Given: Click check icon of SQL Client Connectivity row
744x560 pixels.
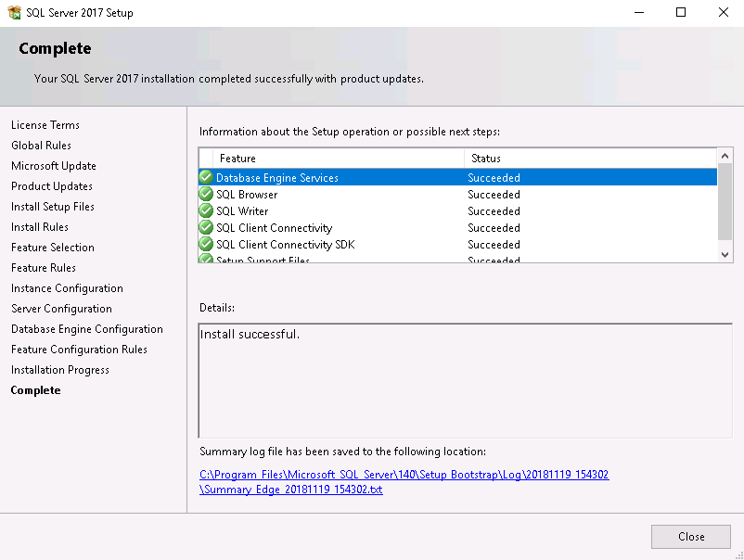Looking at the screenshot, I should [x=206, y=227].
